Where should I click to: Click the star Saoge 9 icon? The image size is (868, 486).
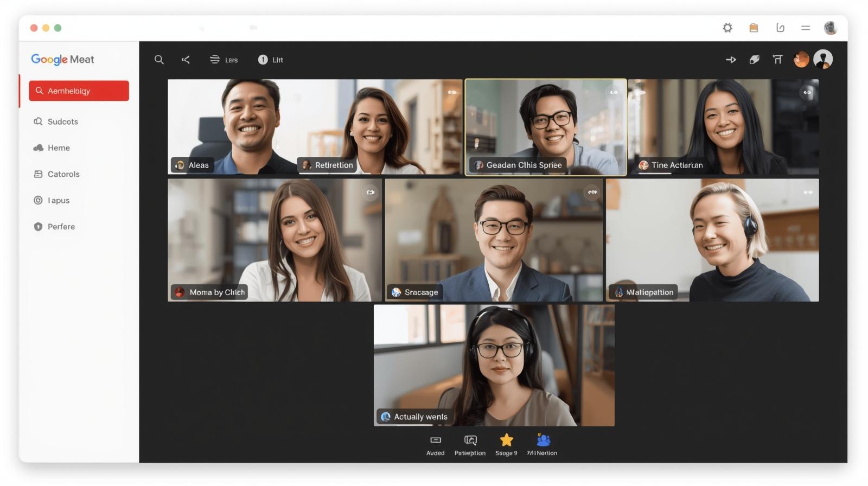(x=506, y=440)
